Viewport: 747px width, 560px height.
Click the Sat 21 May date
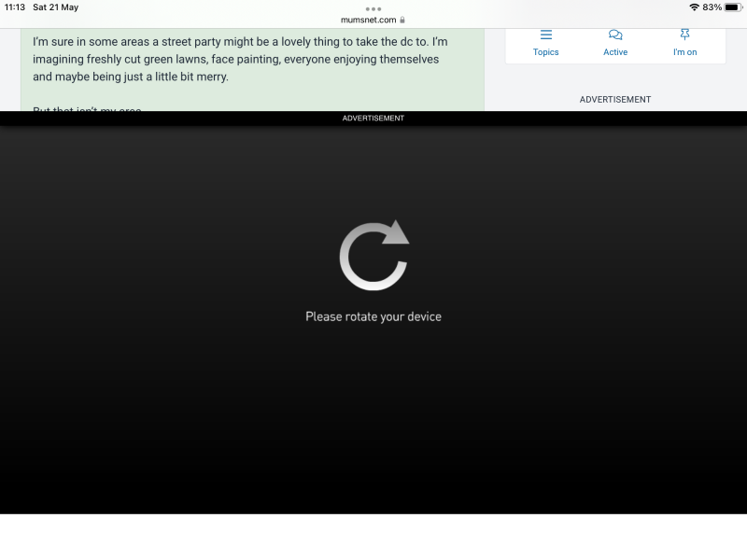click(56, 7)
